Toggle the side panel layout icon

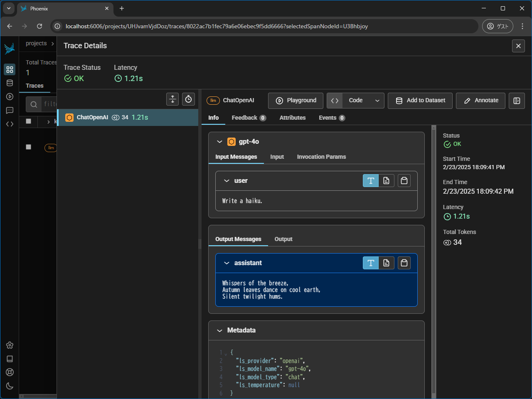pyautogui.click(x=517, y=101)
